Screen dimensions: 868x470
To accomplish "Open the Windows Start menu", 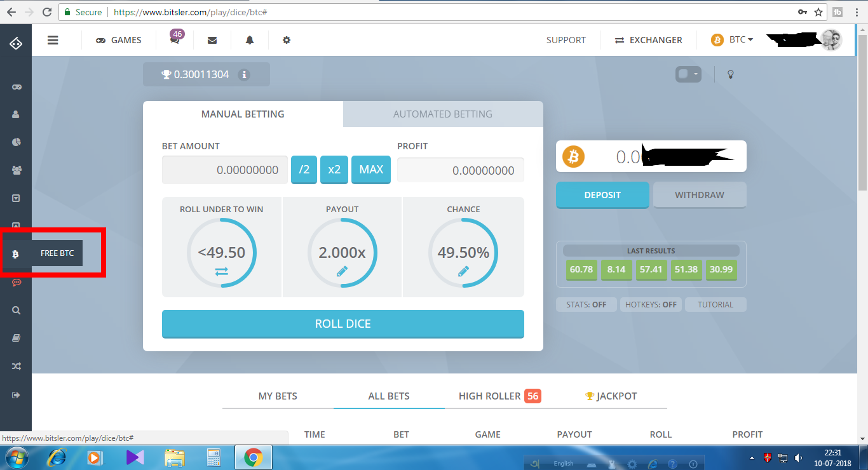I will (17, 457).
